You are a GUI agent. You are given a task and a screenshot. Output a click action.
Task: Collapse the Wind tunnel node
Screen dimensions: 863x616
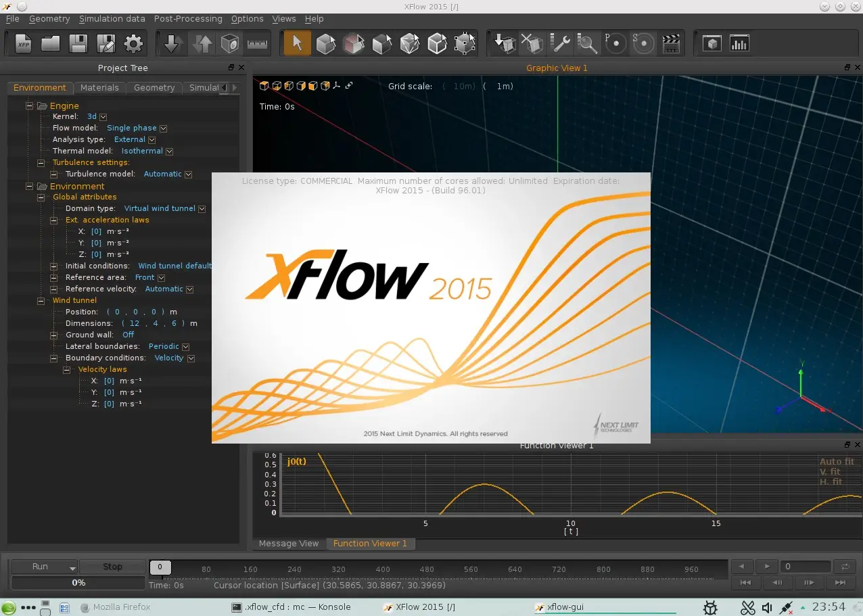click(42, 301)
